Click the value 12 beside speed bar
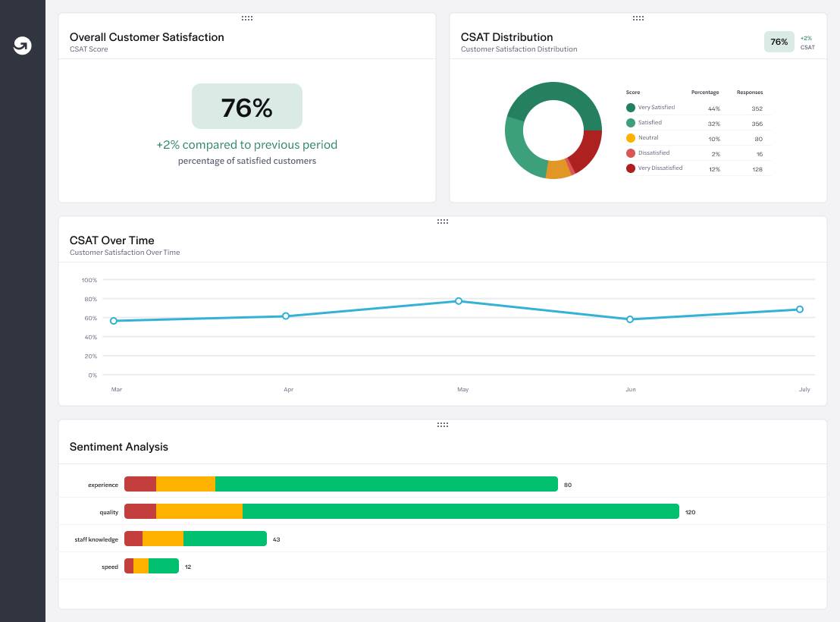 tap(188, 567)
